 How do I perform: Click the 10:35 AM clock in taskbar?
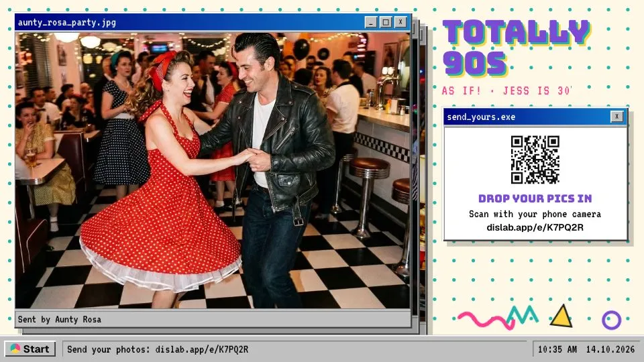pos(557,349)
